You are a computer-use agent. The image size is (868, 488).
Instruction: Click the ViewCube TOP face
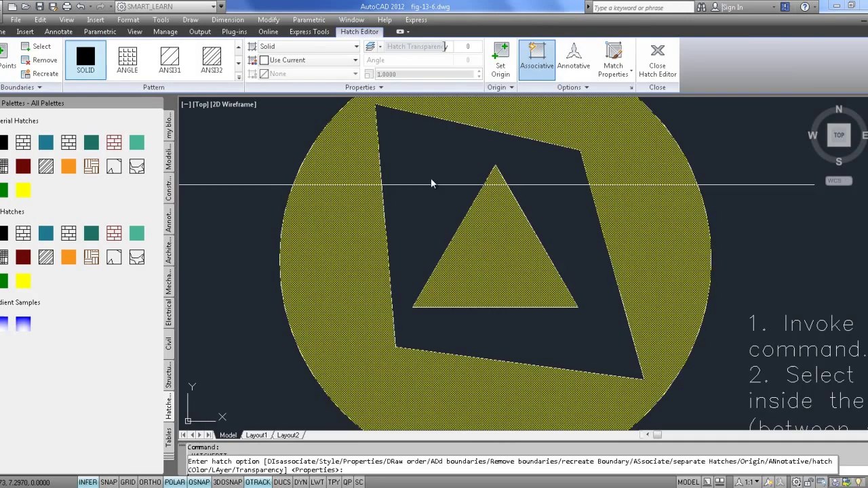tap(839, 135)
